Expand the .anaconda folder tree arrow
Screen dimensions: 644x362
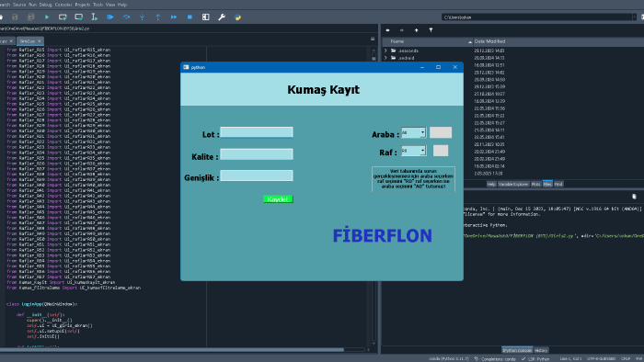click(385, 51)
